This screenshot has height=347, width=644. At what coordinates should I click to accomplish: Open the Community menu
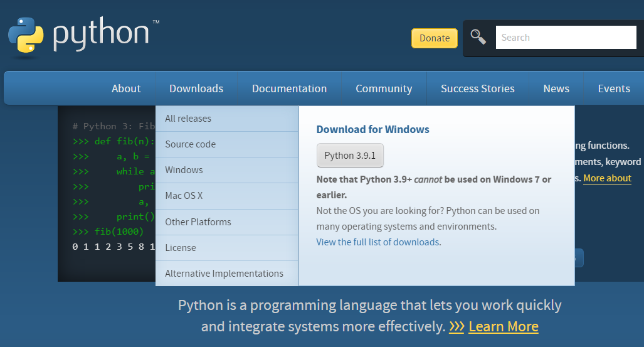click(384, 88)
